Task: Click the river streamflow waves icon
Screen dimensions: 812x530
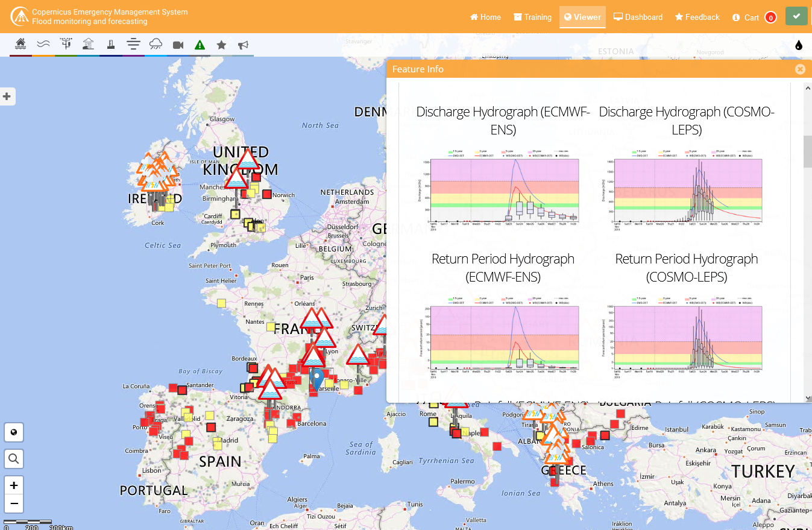Action: pos(43,44)
